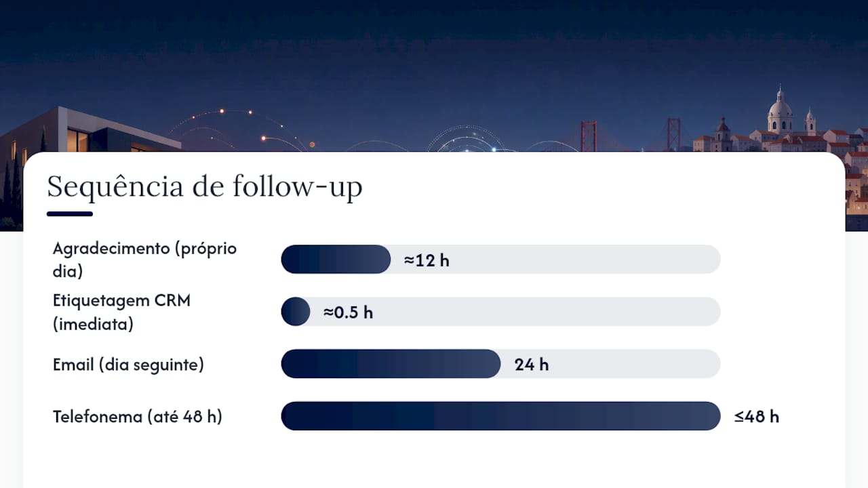
Task: Select the Agradecimento (próprio dia) label
Action: (x=145, y=260)
